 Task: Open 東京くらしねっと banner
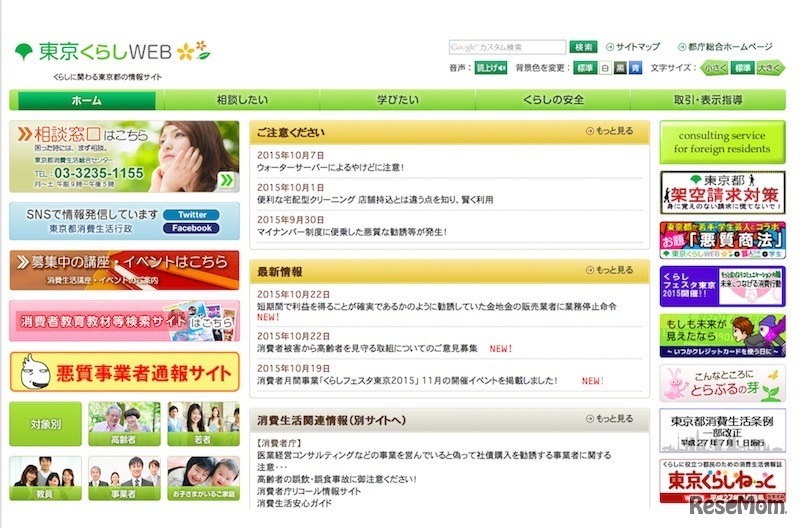pos(722,481)
